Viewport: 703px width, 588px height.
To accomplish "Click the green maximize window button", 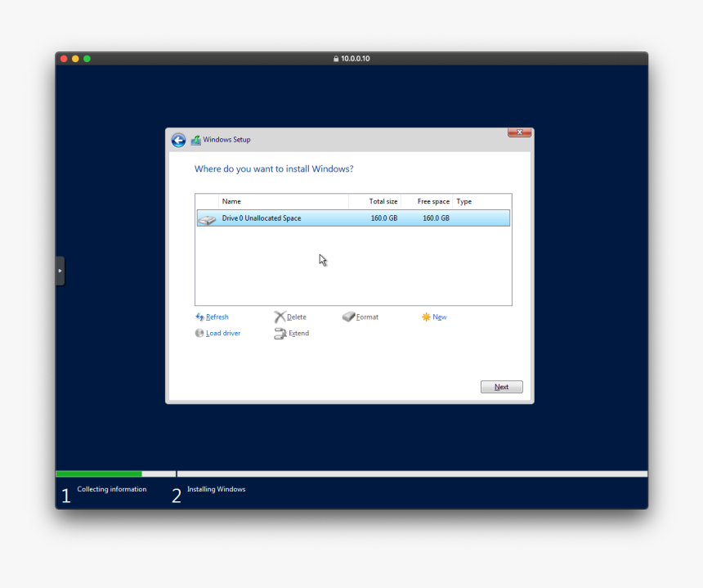I will [87, 59].
